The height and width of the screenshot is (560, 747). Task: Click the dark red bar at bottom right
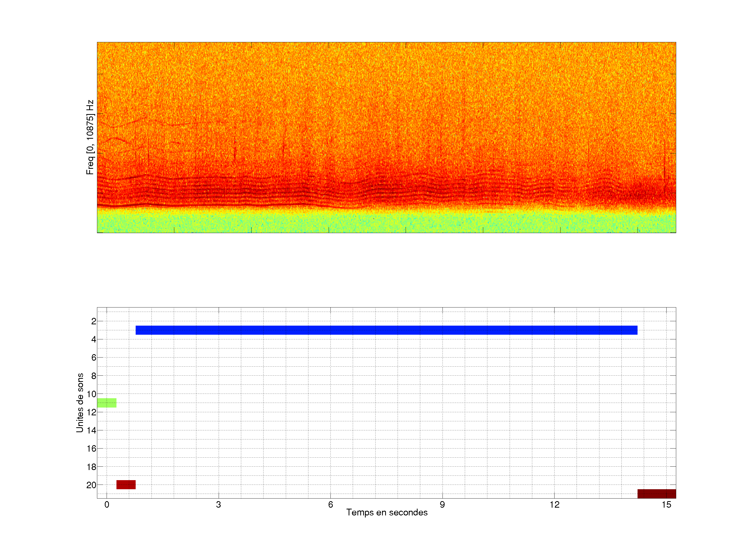pos(656,494)
